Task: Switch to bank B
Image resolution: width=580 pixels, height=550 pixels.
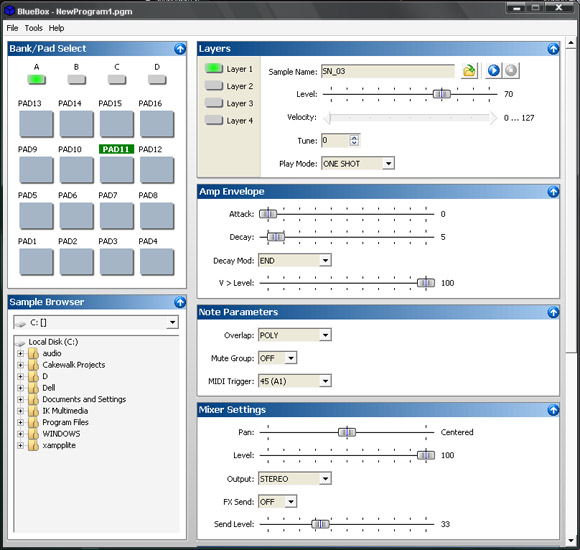Action: (77, 79)
